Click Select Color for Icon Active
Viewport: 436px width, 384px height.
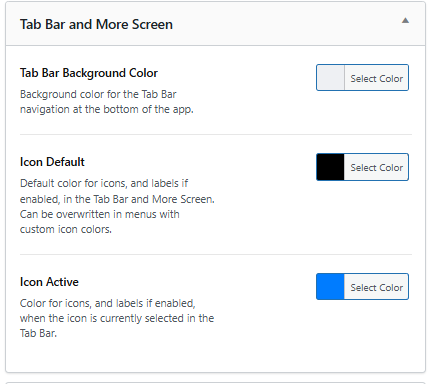376,287
